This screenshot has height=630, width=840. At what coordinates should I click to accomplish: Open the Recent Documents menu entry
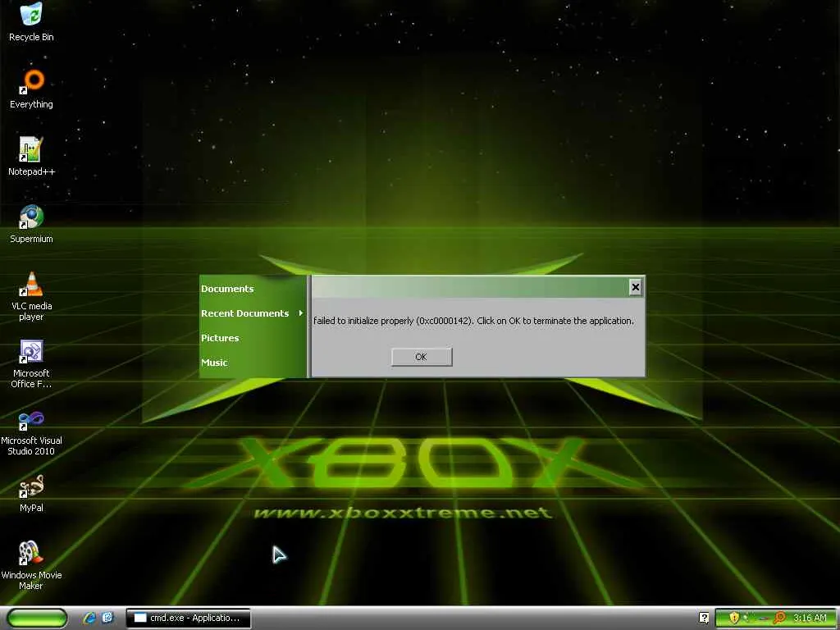(x=252, y=313)
